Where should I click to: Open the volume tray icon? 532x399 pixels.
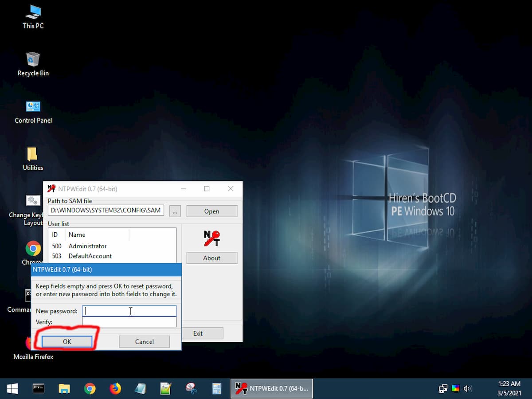(x=467, y=389)
